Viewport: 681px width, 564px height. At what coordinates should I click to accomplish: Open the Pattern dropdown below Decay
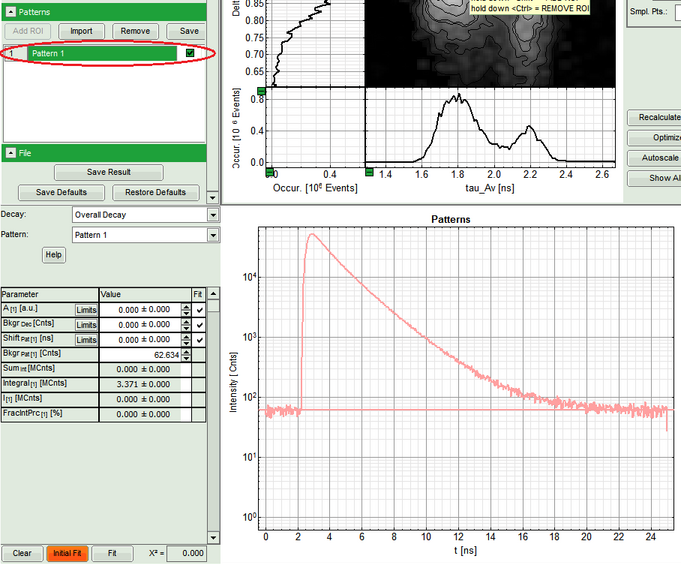click(212, 235)
